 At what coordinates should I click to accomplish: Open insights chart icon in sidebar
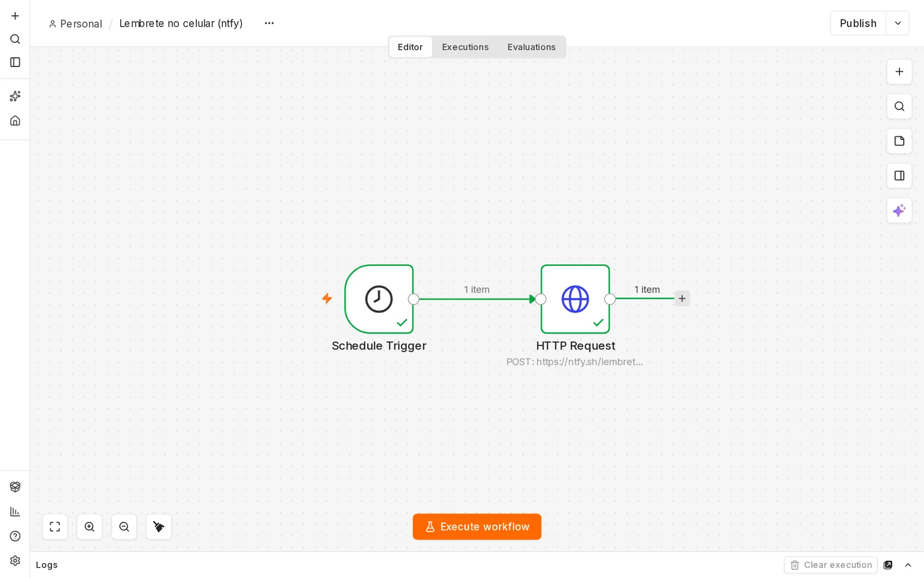(15, 512)
